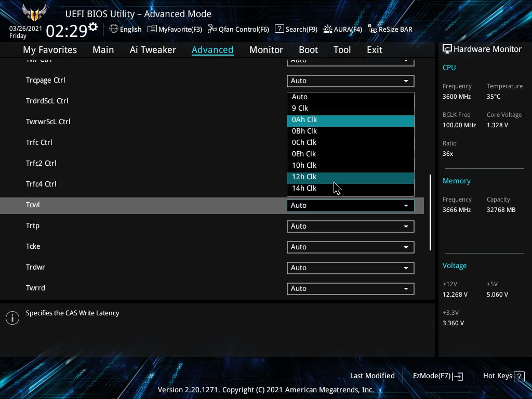Click the vertical scrollbar thumb
This screenshot has height=399, width=532.
click(x=431, y=212)
